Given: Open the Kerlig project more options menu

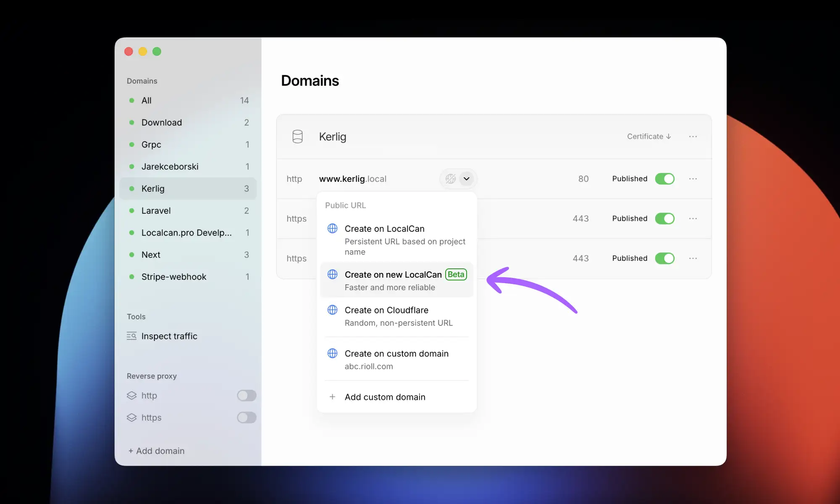Looking at the screenshot, I should (693, 136).
